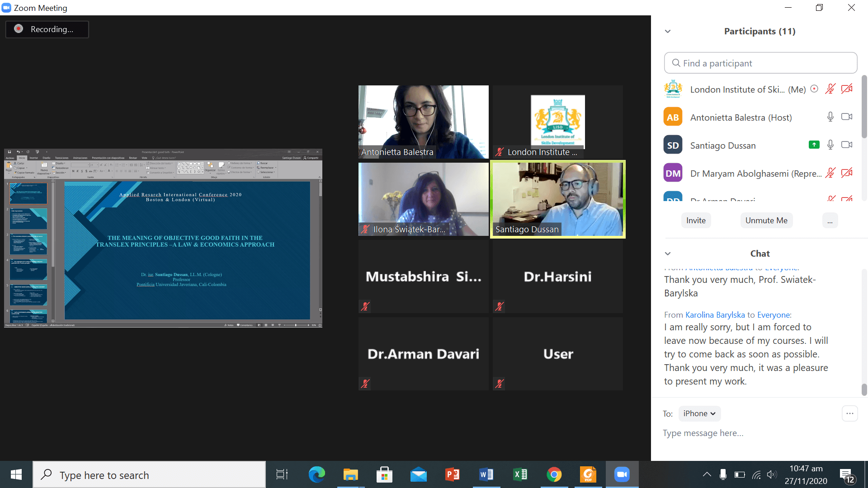This screenshot has width=868, height=488.
Task: Open PowerPoint from the taskbar
Action: tap(452, 474)
